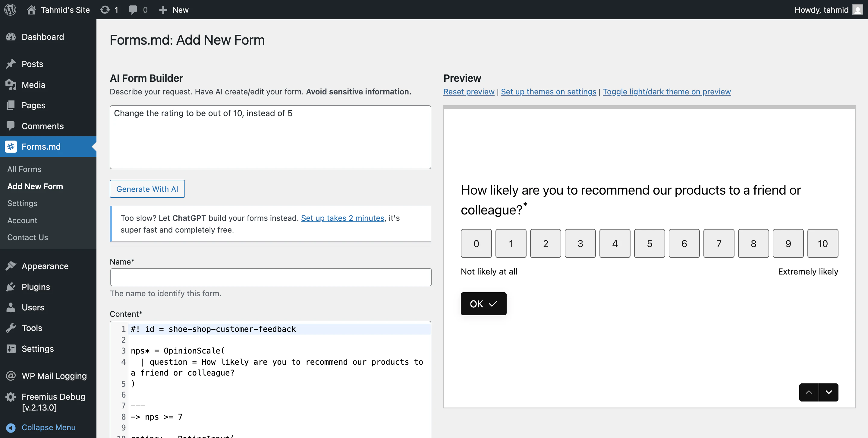
Task: Open Set up themes on settings link
Action: pyautogui.click(x=548, y=92)
